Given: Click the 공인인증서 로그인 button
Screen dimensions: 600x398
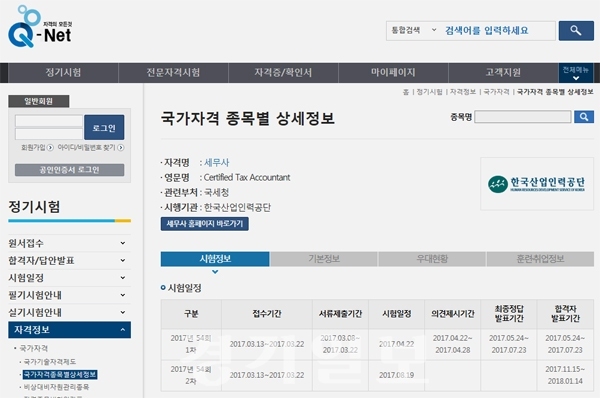Looking at the screenshot, I should tap(69, 170).
